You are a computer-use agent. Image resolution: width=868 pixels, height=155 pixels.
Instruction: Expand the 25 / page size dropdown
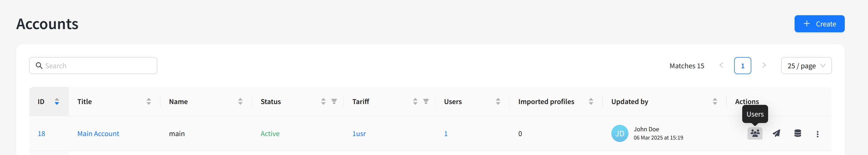[x=806, y=66]
